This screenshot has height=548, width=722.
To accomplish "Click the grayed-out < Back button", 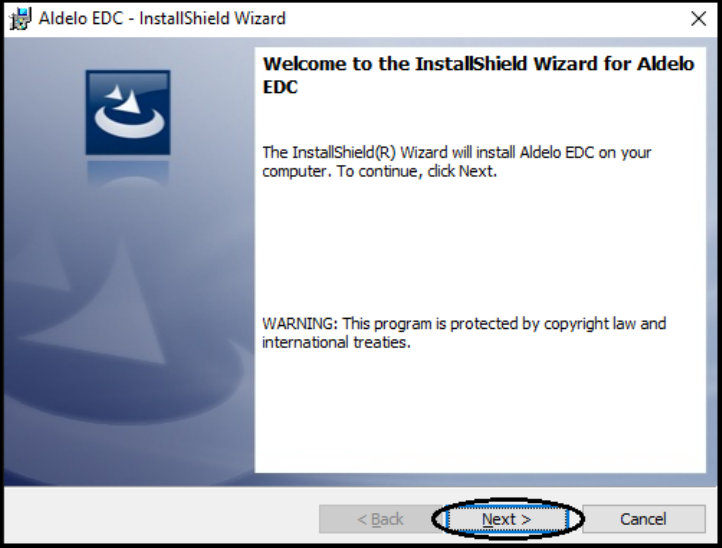I will [380, 519].
